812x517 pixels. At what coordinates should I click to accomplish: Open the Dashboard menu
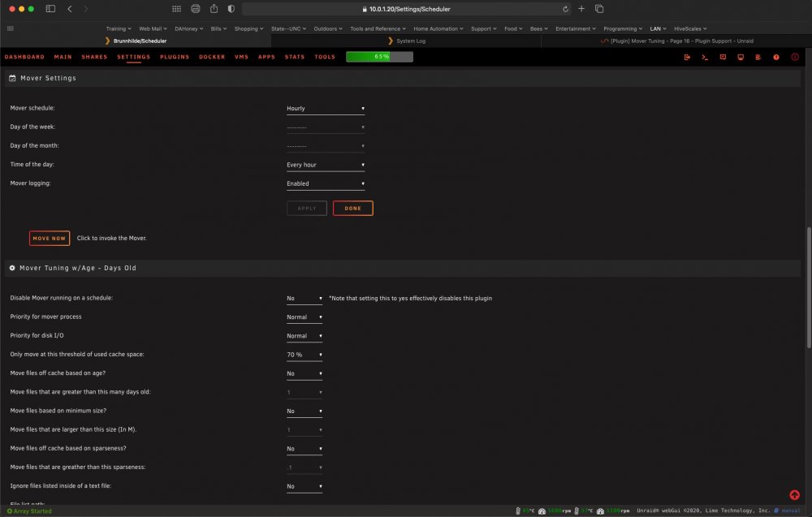coord(24,57)
